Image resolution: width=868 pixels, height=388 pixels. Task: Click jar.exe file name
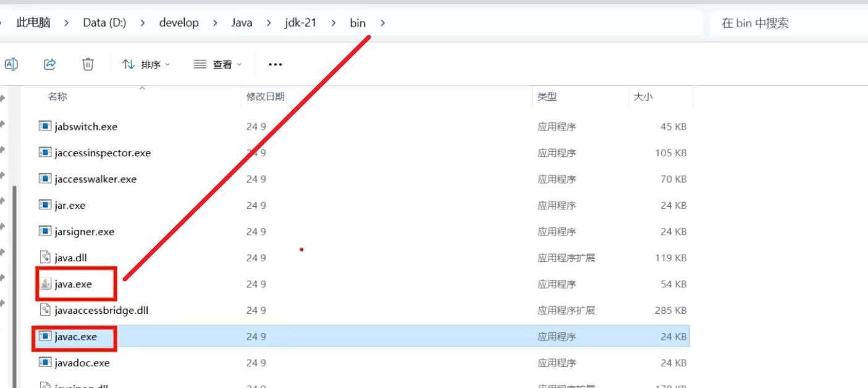(x=70, y=205)
